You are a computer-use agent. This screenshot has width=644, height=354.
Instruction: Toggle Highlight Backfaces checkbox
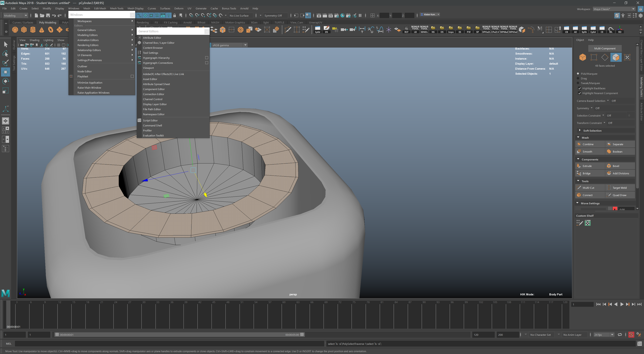coord(579,88)
